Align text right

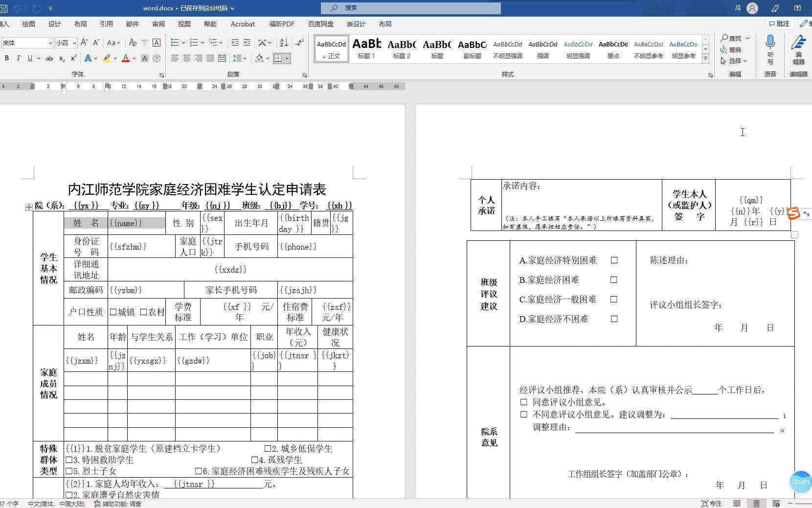[199, 58]
